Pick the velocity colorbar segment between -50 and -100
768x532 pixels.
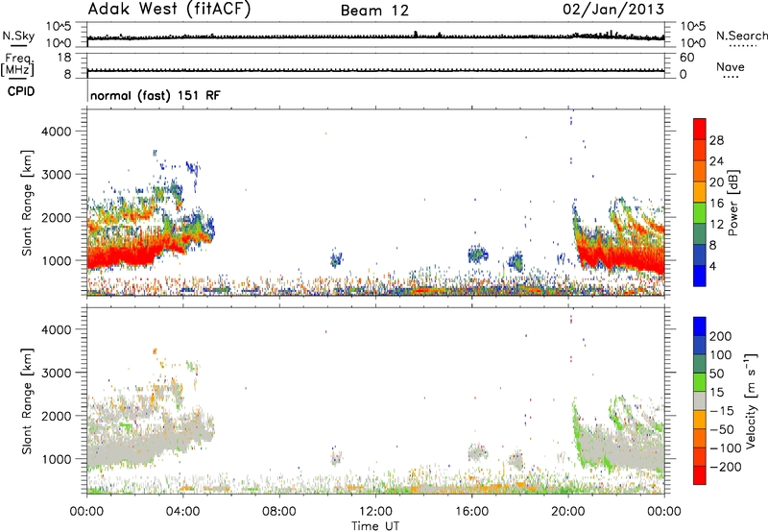[700, 438]
